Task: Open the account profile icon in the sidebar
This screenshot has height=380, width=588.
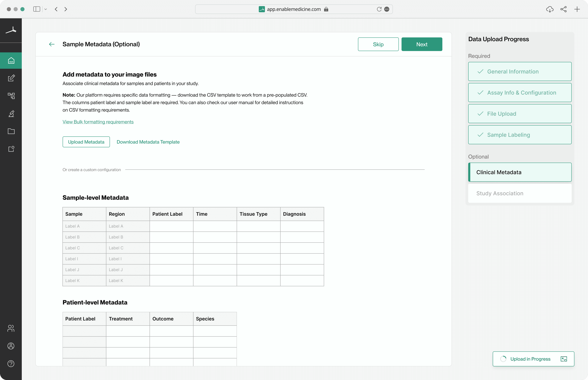Action: (11, 346)
